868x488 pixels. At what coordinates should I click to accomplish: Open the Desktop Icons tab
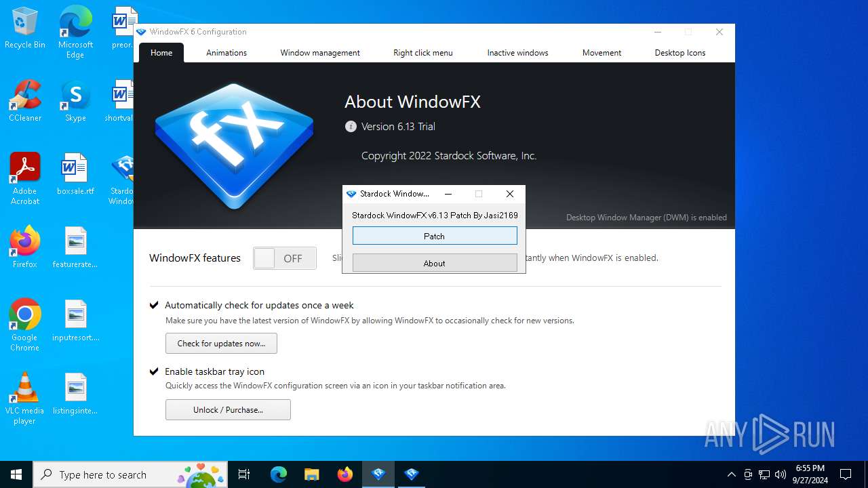point(680,53)
